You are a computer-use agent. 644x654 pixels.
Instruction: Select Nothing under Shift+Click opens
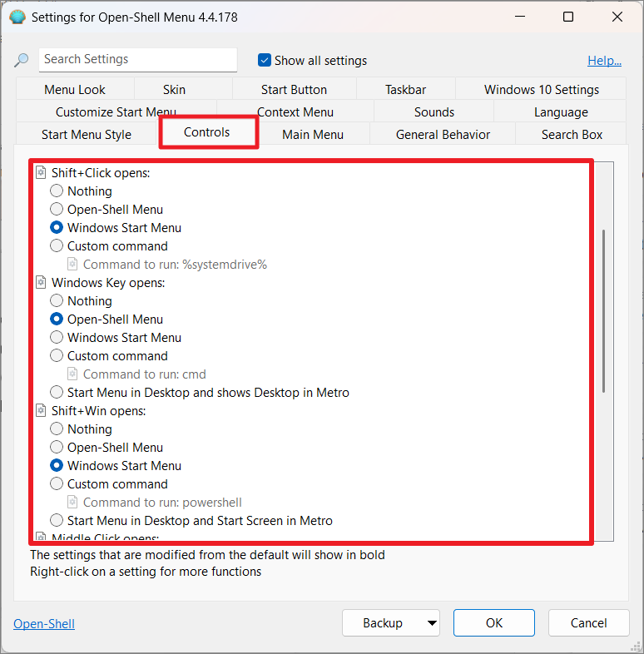click(x=57, y=191)
